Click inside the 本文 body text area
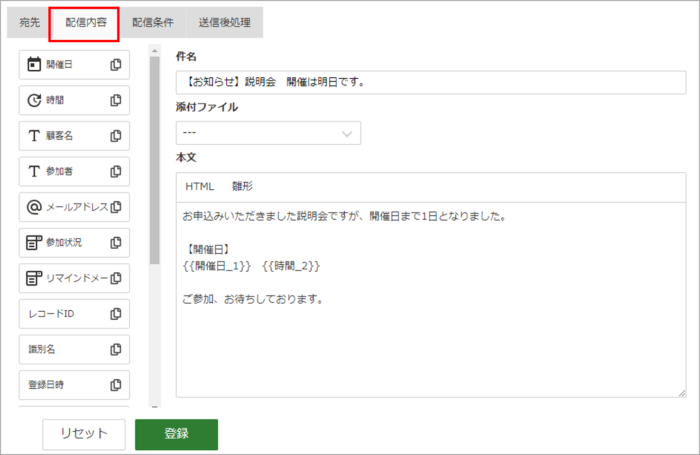Image resolution: width=700 pixels, height=455 pixels. pyautogui.click(x=431, y=300)
